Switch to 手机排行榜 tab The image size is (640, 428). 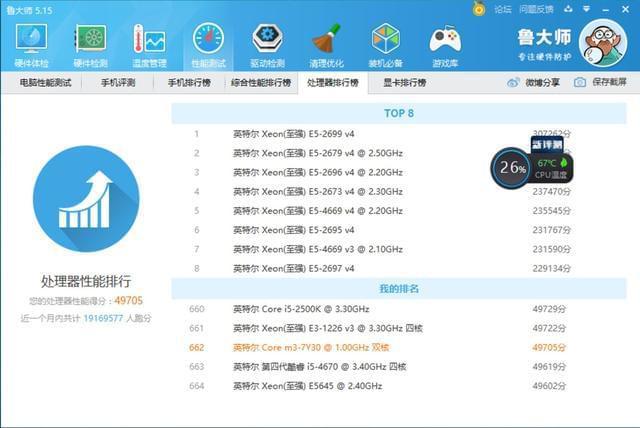[189, 82]
